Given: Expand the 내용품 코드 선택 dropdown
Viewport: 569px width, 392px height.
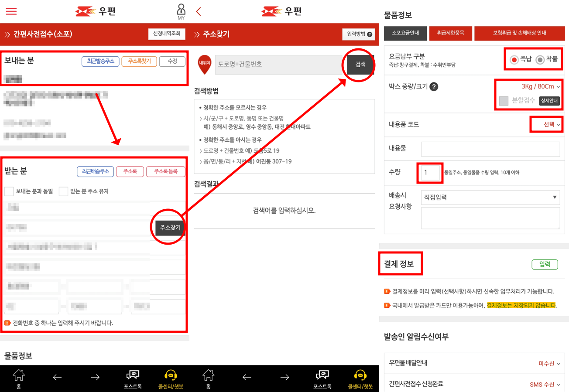Looking at the screenshot, I should [546, 124].
